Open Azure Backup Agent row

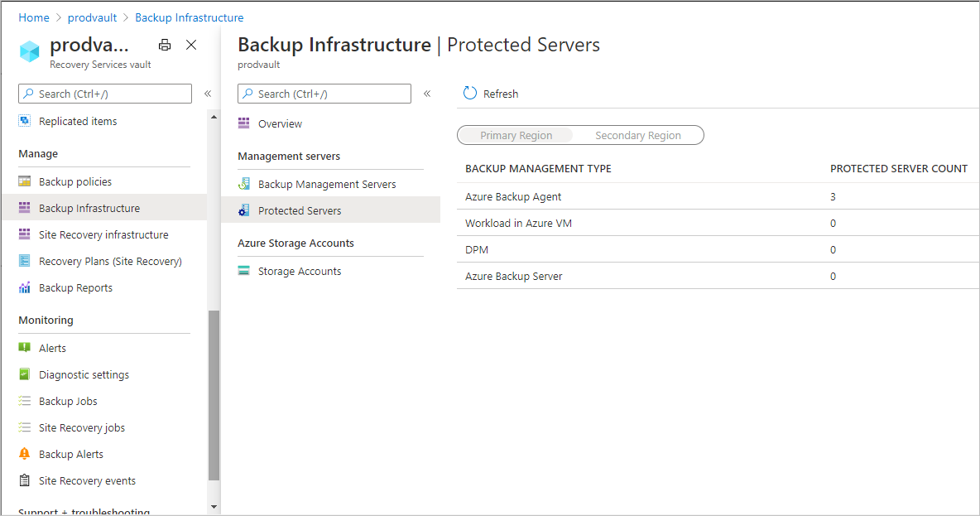coord(513,197)
